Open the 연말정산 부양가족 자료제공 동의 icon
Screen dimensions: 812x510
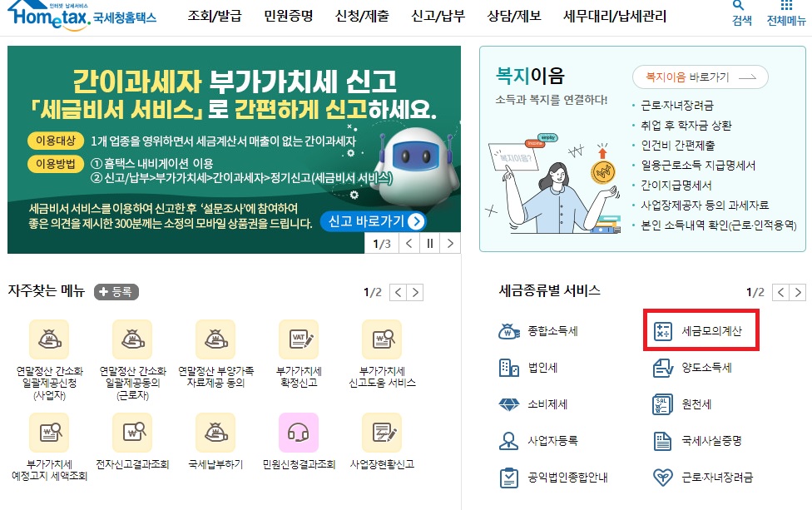click(x=215, y=339)
